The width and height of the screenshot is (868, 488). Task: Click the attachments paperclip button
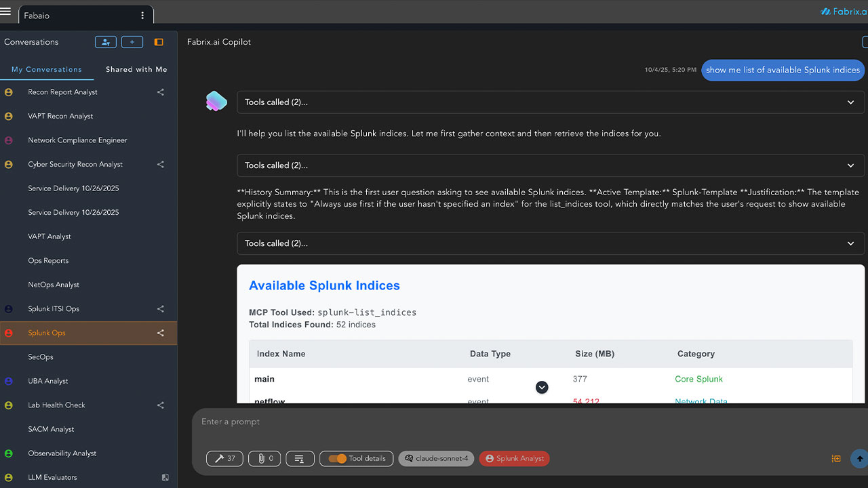[264, 459]
